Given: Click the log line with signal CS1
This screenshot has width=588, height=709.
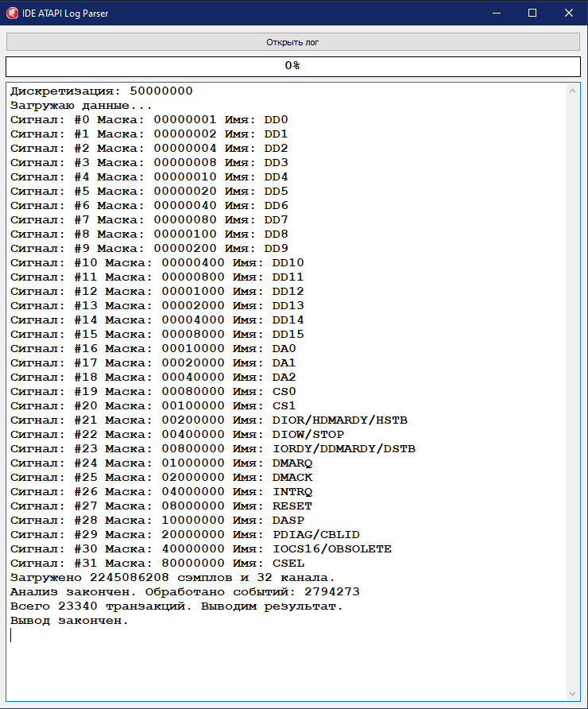Looking at the screenshot, I should [153, 405].
